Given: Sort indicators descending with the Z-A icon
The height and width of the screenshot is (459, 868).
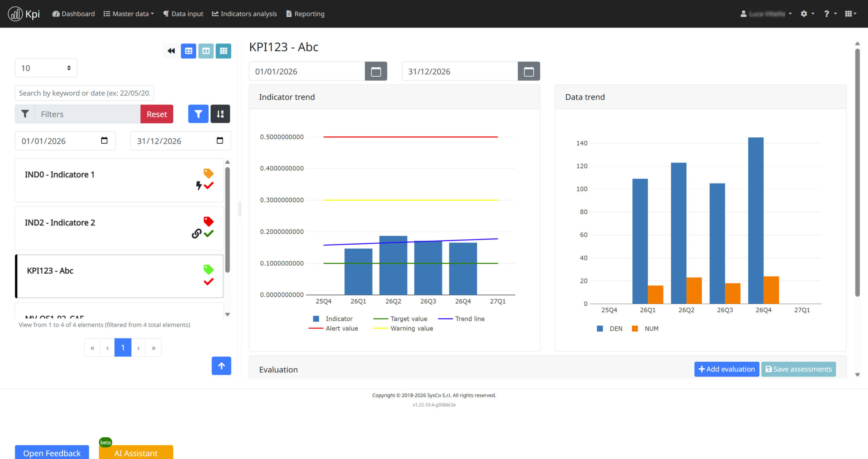Looking at the screenshot, I should 220,114.
